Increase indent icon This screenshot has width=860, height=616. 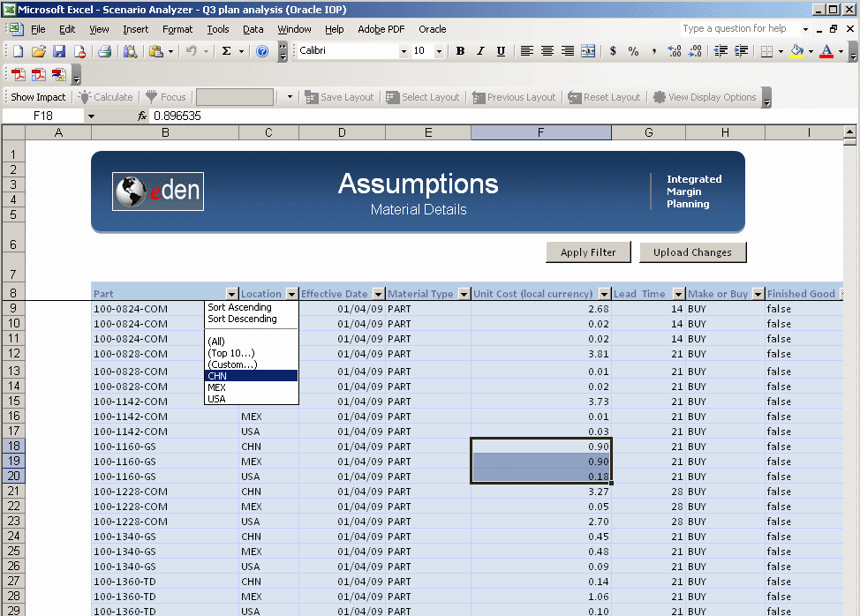741,51
